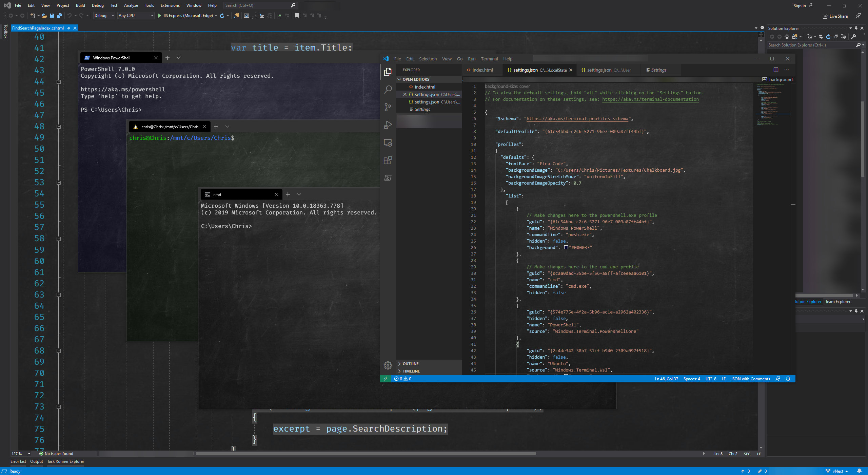
Task: Click JSON with Comments language mode in status bar
Action: (x=750, y=379)
